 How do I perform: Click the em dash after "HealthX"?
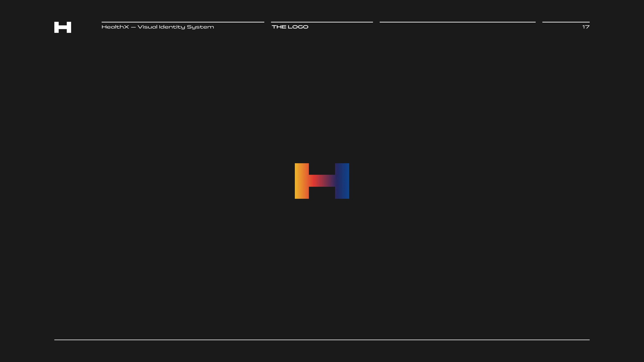tap(133, 27)
